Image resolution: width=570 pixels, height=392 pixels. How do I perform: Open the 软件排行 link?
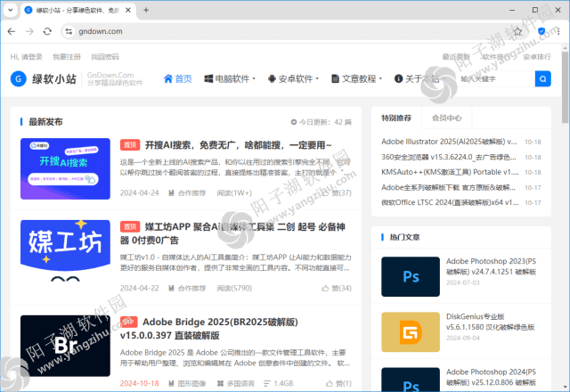click(x=497, y=57)
